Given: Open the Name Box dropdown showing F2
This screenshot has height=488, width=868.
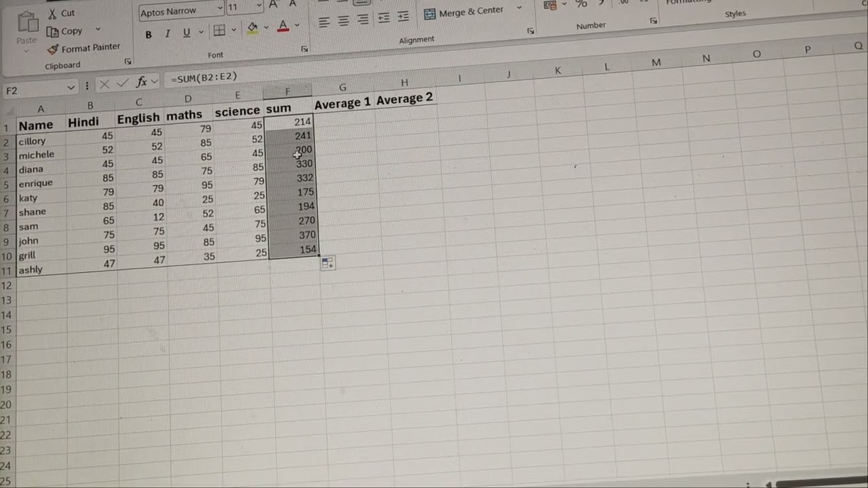Looking at the screenshot, I should pos(71,87).
